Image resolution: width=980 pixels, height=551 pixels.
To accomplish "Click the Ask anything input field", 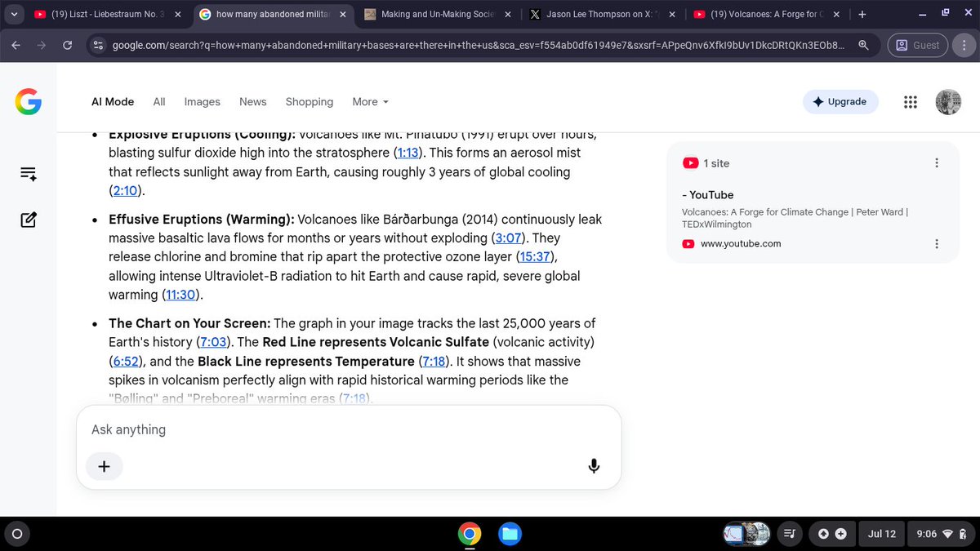I will pos(349,429).
